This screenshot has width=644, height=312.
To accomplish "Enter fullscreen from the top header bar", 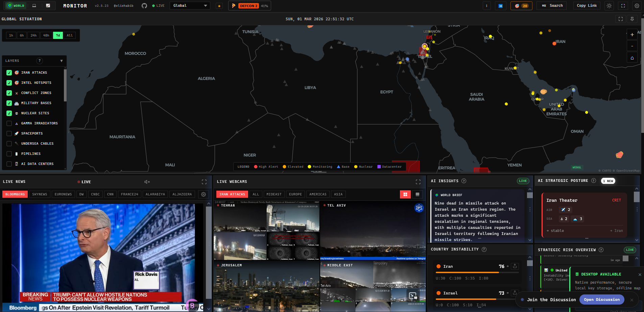I will click(x=623, y=6).
